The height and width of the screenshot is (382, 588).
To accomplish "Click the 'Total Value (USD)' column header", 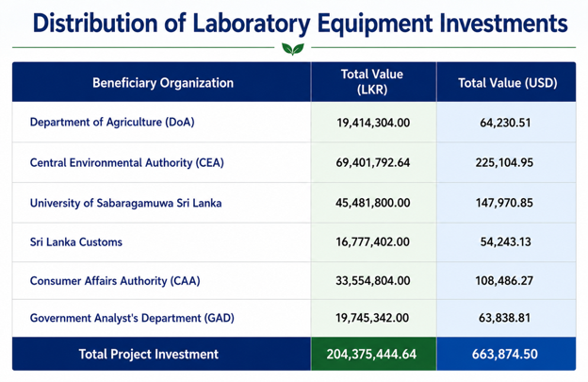I will (x=508, y=83).
